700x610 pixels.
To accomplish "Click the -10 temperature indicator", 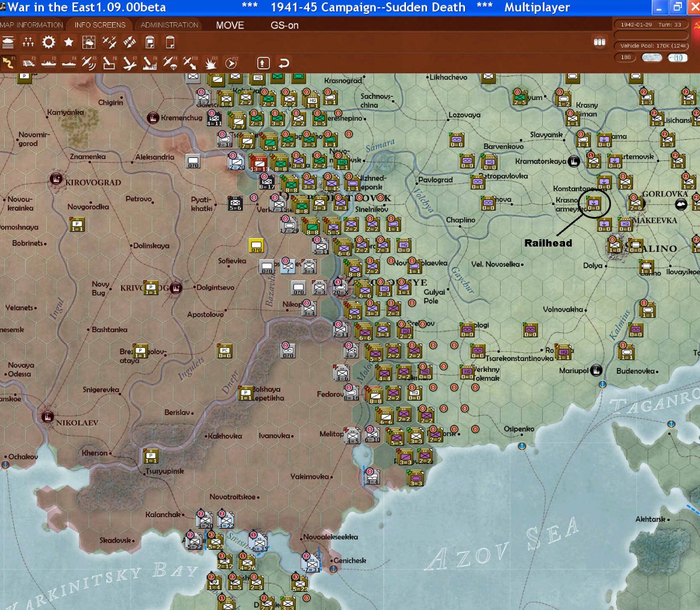I will tap(678, 58).
